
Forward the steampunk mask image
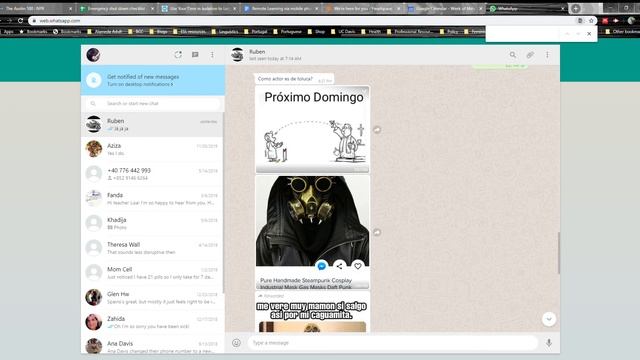(377, 232)
